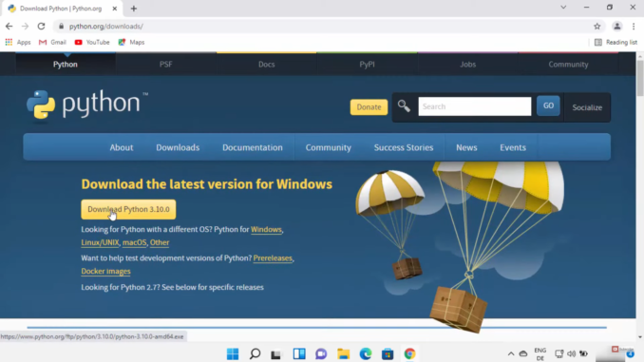Click the magnifying glass search icon
This screenshot has height=362, width=644.
(404, 106)
